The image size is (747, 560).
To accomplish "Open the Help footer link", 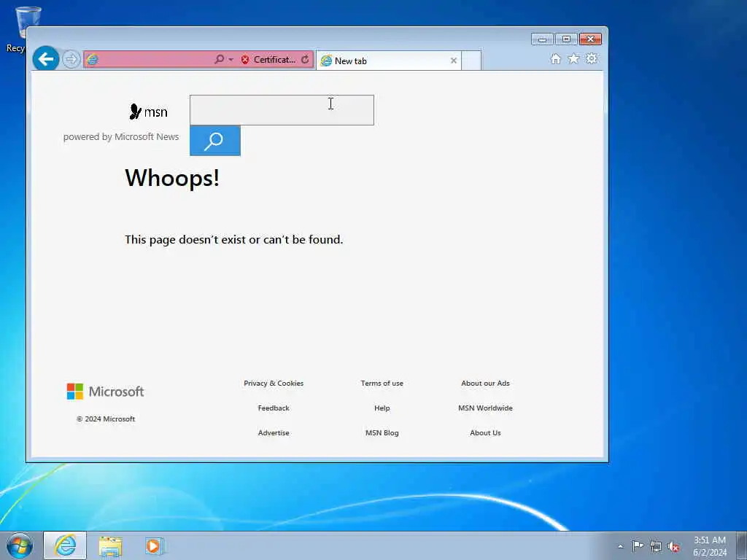I will point(382,408).
